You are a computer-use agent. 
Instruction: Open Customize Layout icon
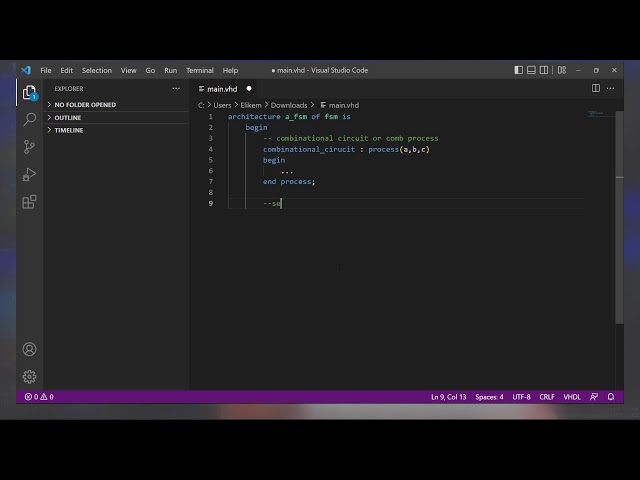pyautogui.click(x=562, y=70)
